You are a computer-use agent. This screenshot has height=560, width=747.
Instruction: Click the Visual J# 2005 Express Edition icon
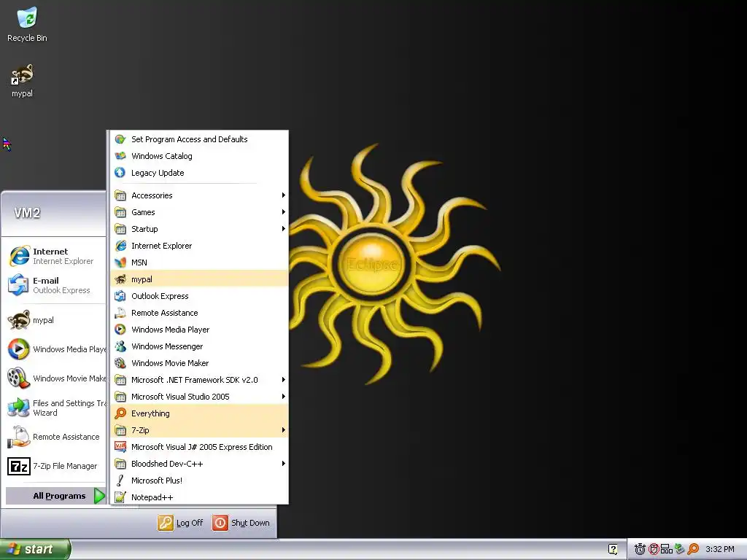120,447
